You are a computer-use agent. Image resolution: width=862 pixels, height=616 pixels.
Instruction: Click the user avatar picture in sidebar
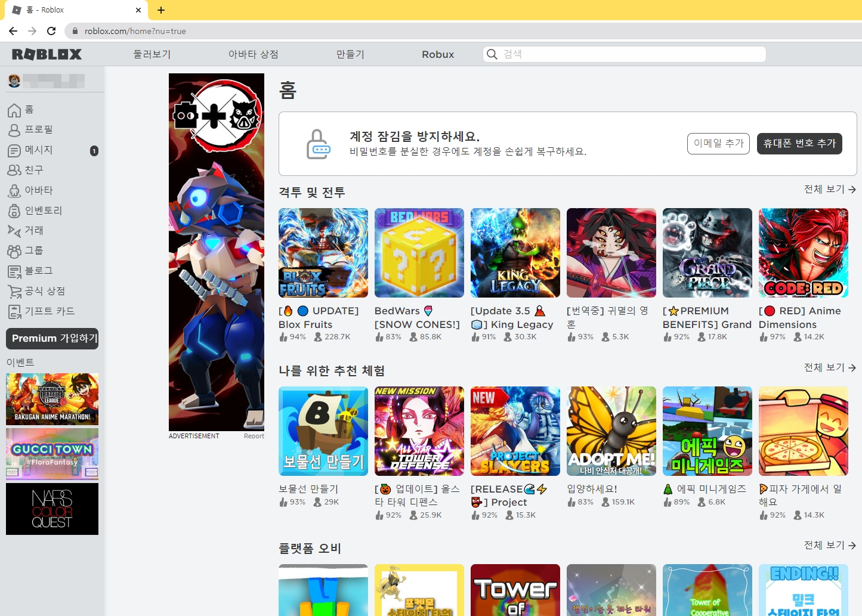click(14, 81)
